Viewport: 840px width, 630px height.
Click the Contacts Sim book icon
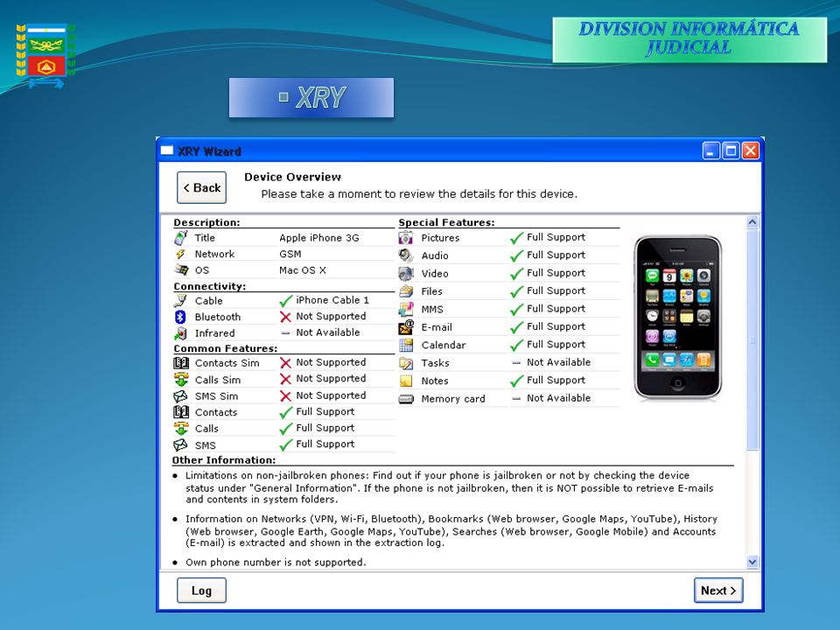(181, 362)
